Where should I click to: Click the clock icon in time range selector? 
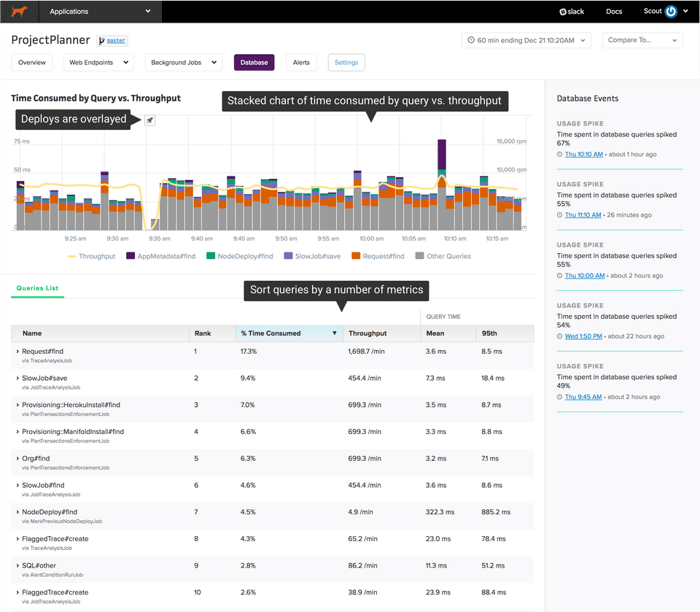(x=471, y=40)
